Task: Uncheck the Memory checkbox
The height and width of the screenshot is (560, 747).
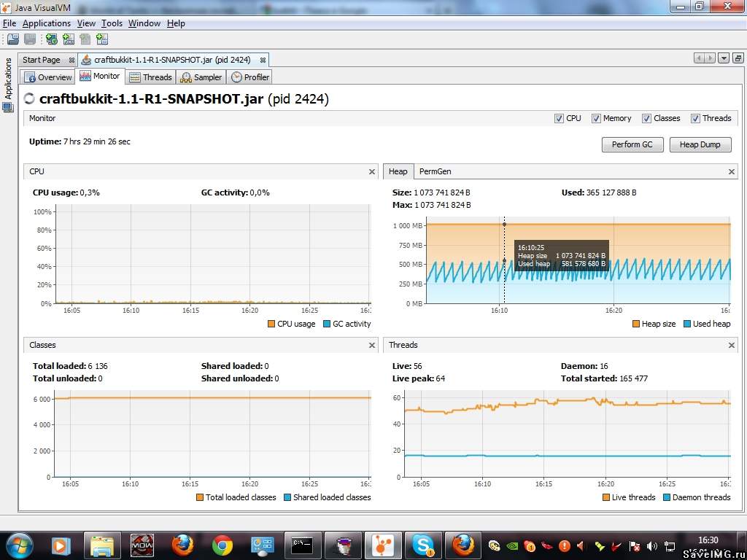Action: point(596,119)
